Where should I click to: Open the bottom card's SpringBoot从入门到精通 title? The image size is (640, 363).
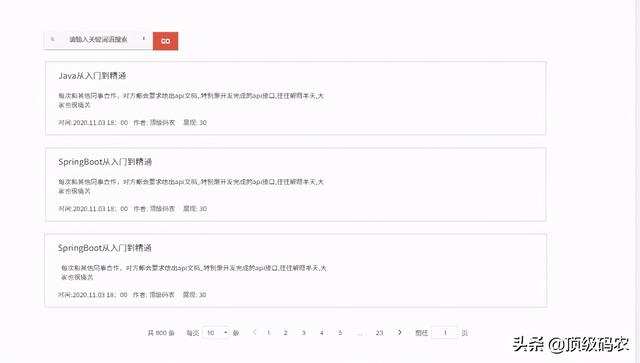click(x=104, y=248)
